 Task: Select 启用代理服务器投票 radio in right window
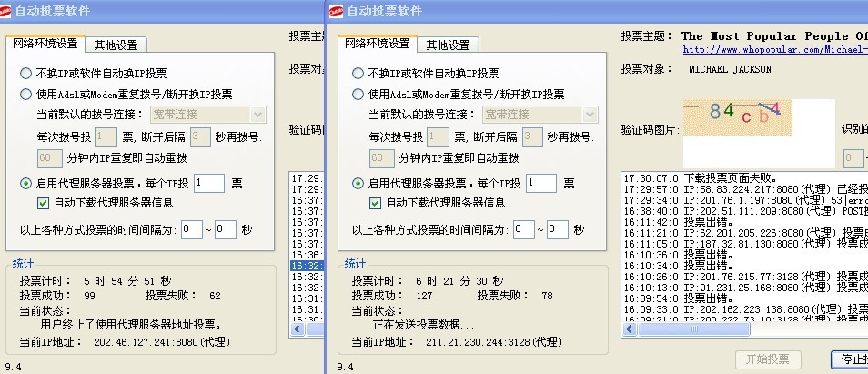(x=358, y=184)
